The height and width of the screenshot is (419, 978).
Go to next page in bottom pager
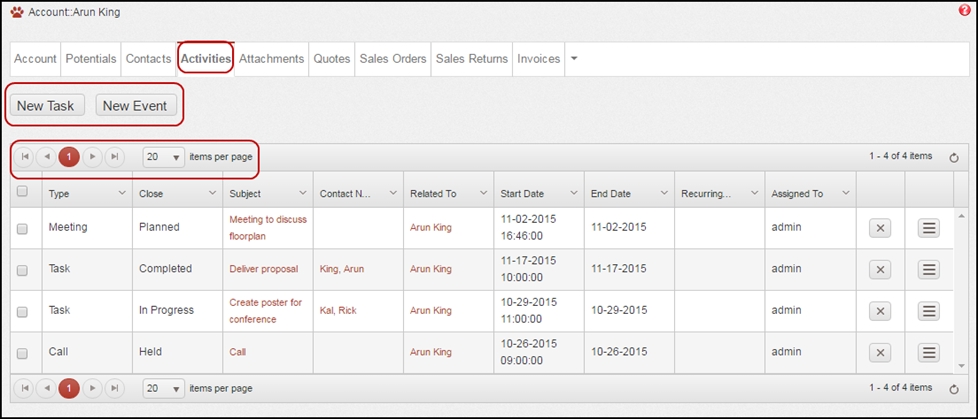point(92,388)
